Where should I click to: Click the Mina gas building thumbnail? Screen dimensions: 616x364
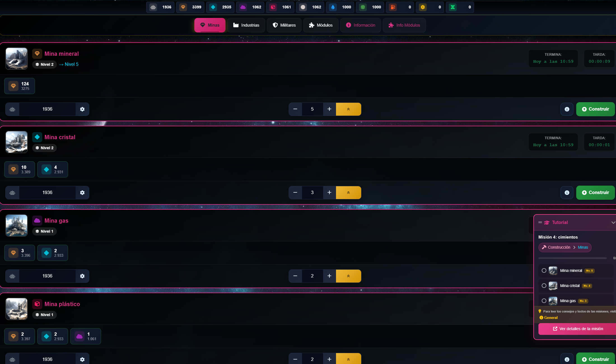point(17,226)
